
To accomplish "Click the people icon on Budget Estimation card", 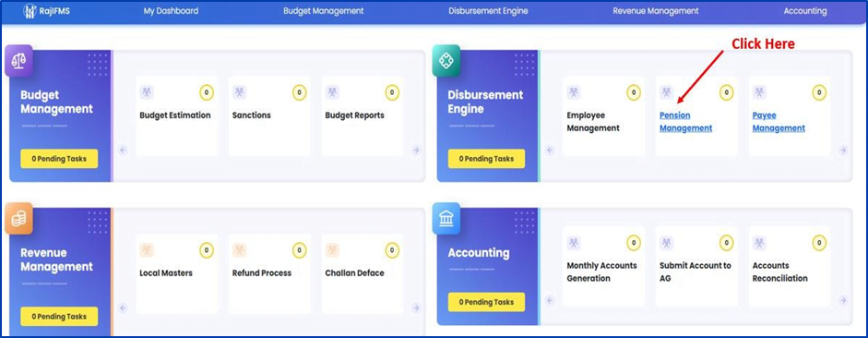I will click(x=147, y=92).
